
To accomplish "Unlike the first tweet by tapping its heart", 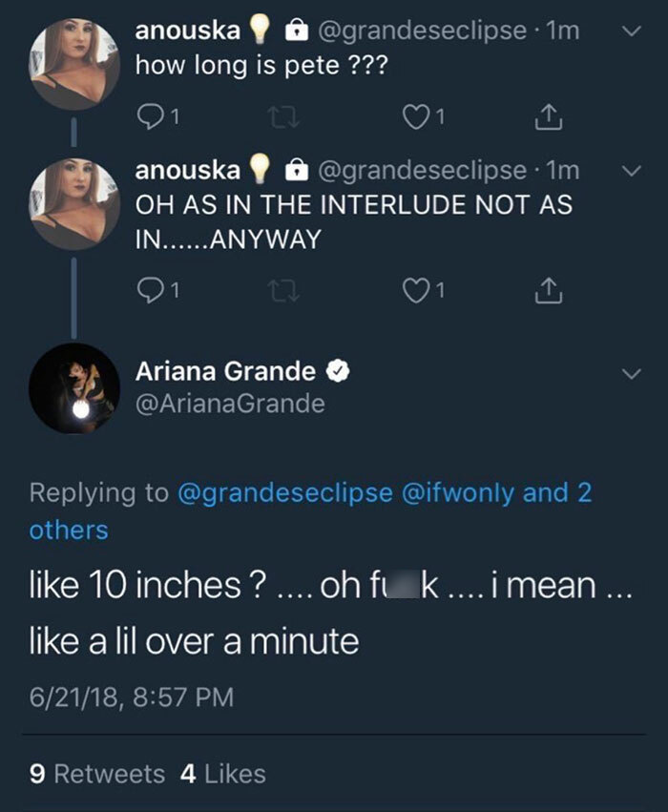I will tap(414, 114).
